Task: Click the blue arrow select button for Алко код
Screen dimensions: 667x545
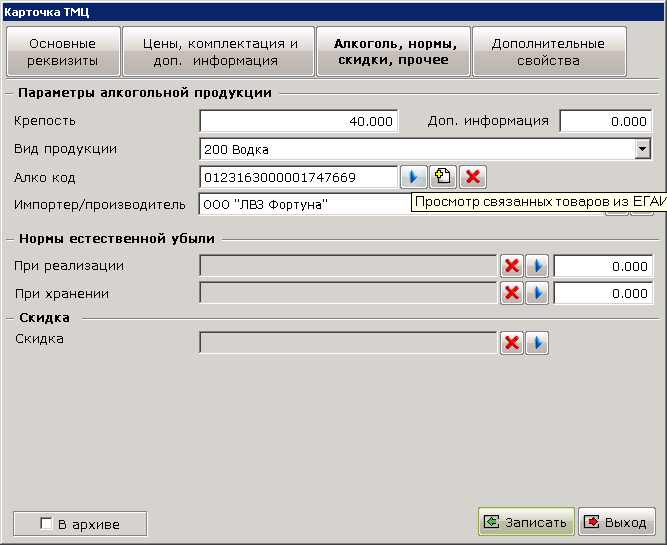Action: coord(413,177)
